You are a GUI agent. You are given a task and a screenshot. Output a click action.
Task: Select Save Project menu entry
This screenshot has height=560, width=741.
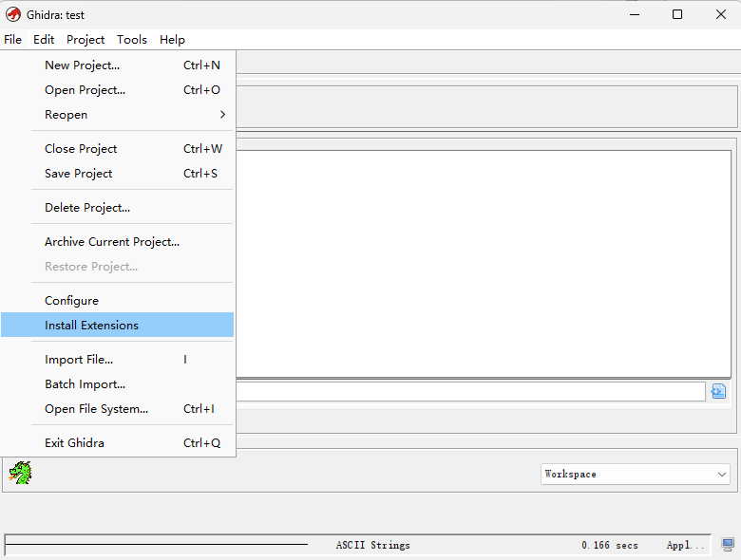tap(117, 174)
